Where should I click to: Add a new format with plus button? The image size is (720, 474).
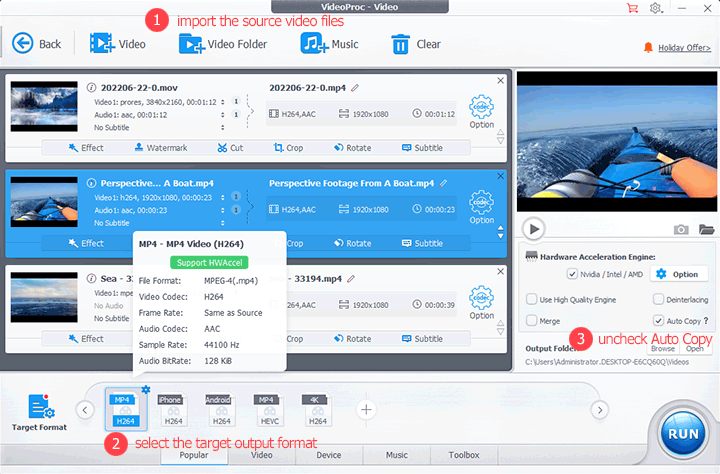click(x=366, y=409)
